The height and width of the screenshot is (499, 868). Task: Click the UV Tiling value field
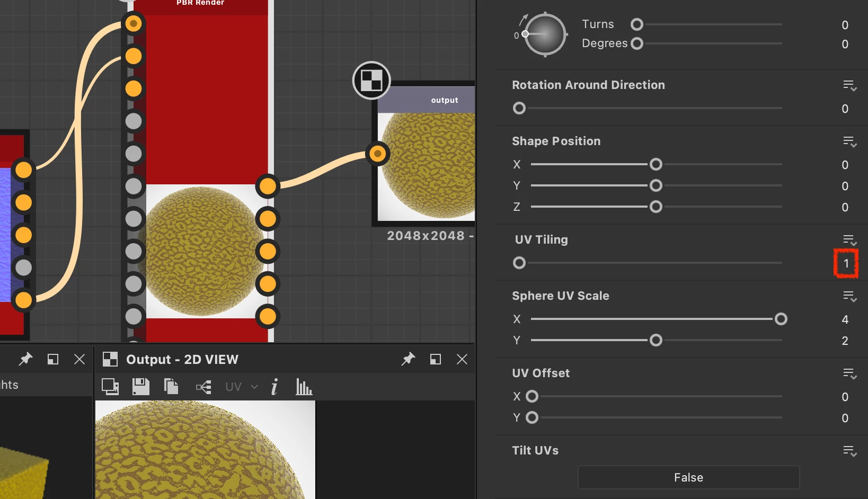(x=846, y=263)
